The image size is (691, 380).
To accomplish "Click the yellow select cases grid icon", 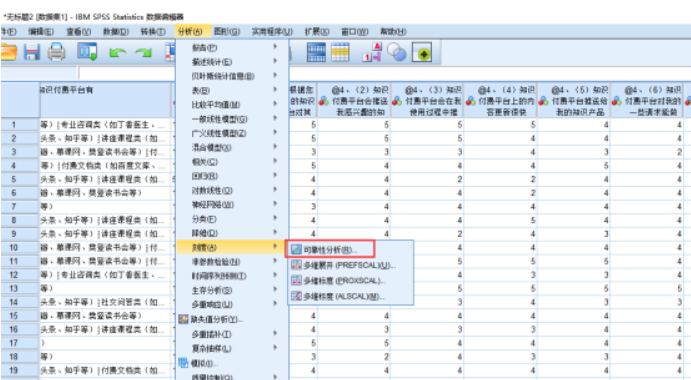I will click(x=340, y=52).
